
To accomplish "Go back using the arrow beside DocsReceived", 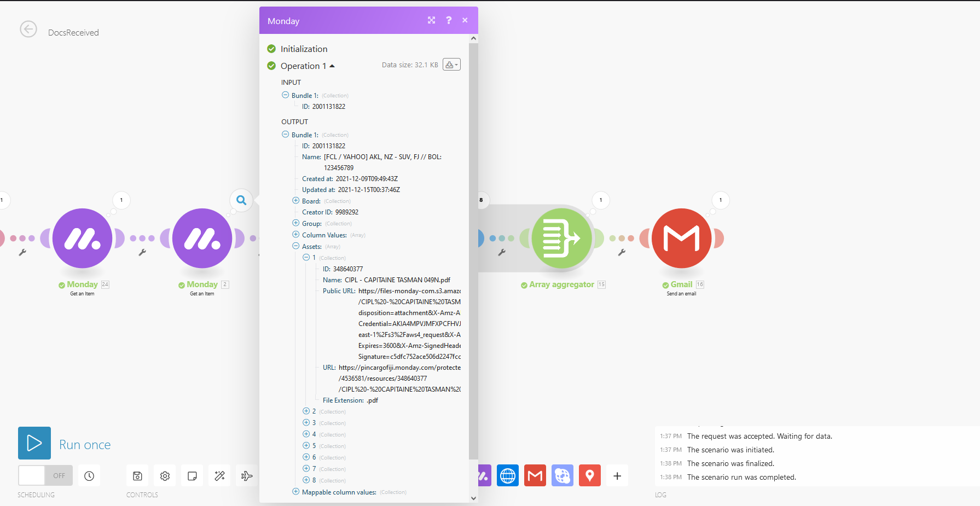I will coord(28,29).
